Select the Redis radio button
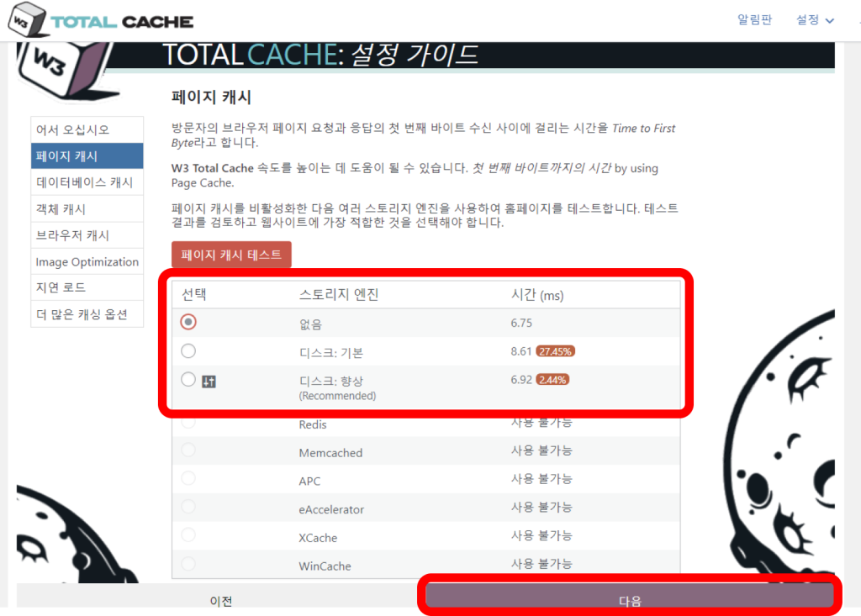The width and height of the screenshot is (861, 616). [188, 422]
